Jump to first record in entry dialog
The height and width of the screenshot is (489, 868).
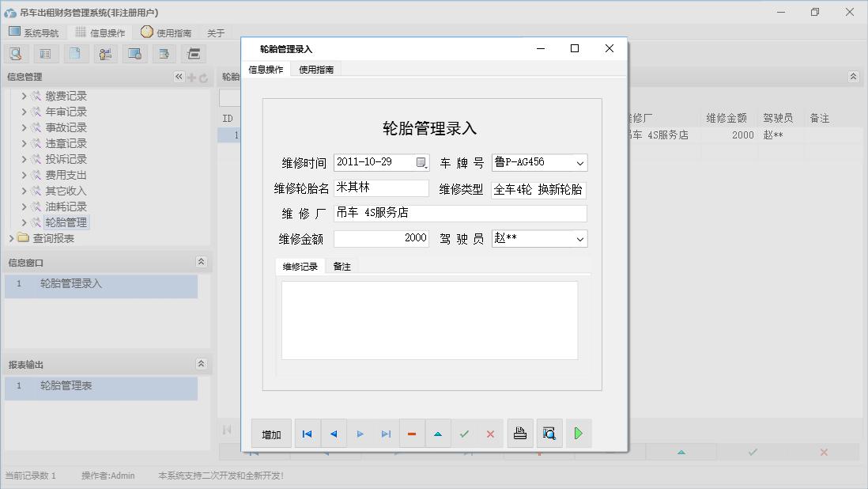tap(308, 434)
